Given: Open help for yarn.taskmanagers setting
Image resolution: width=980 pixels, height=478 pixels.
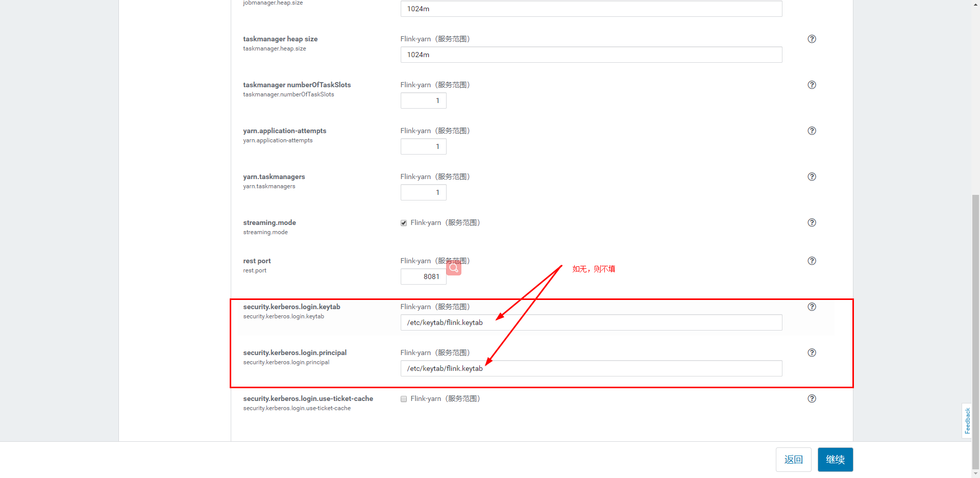Looking at the screenshot, I should tap(812, 177).
